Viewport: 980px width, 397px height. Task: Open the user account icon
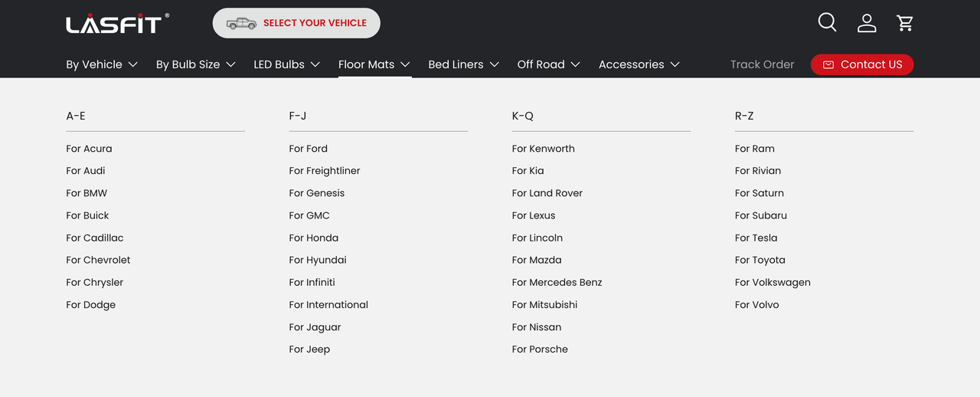[x=867, y=23]
